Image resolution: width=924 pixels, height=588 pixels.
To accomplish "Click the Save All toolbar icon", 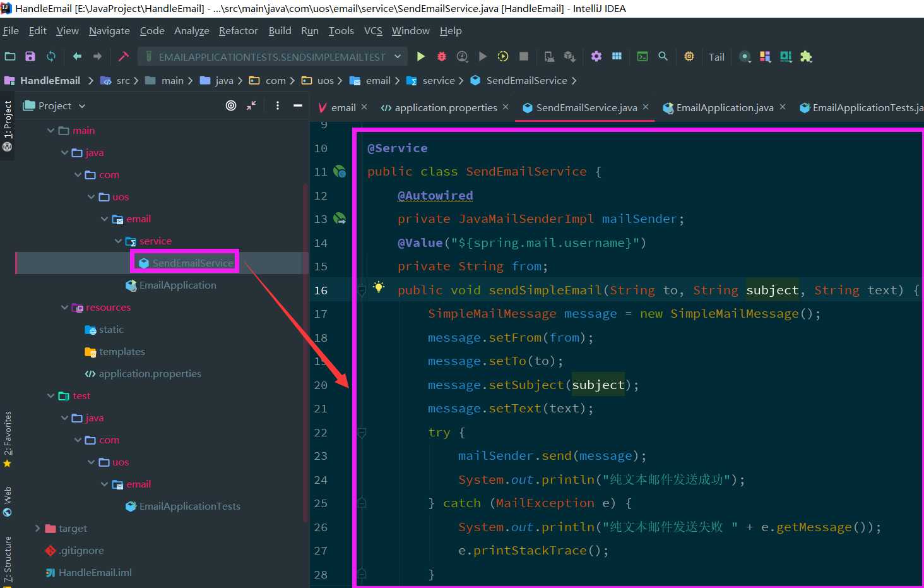I will click(30, 56).
